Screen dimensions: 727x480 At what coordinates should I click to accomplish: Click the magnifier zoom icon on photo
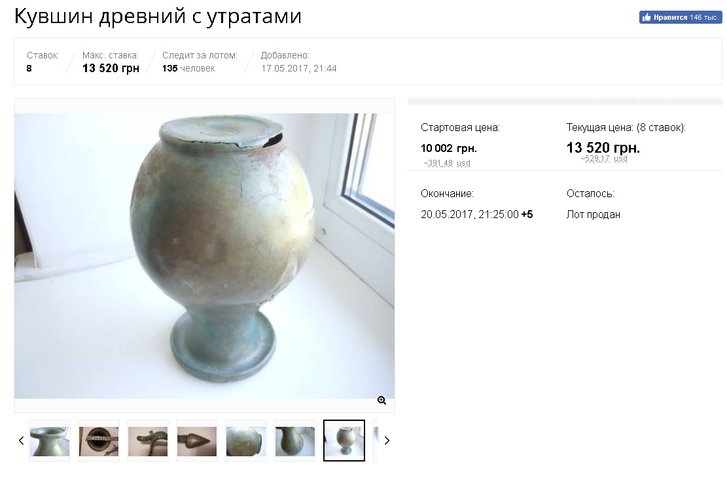tap(382, 400)
